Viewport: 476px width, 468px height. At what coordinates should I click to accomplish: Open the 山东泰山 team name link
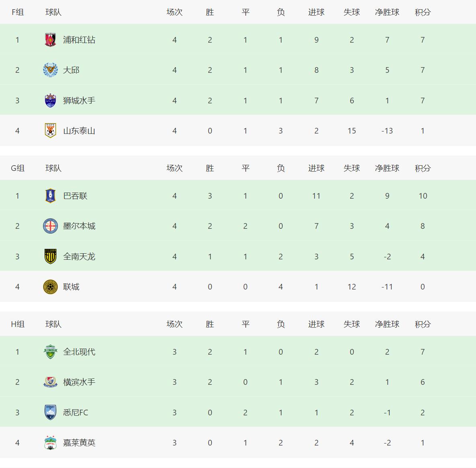coord(79,131)
